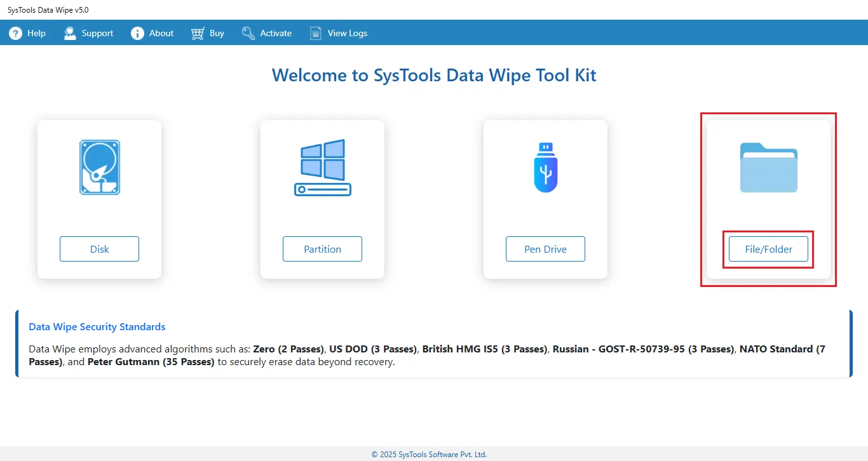
Task: Click the US DOD (3 Passes) text
Action: pyautogui.click(x=373, y=349)
